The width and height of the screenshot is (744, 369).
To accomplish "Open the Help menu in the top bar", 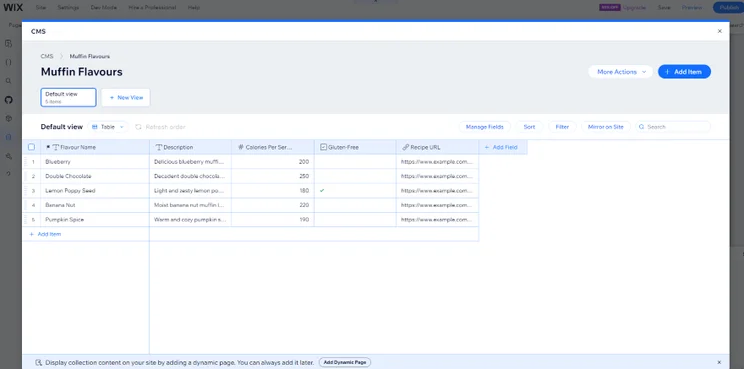I will click(194, 8).
